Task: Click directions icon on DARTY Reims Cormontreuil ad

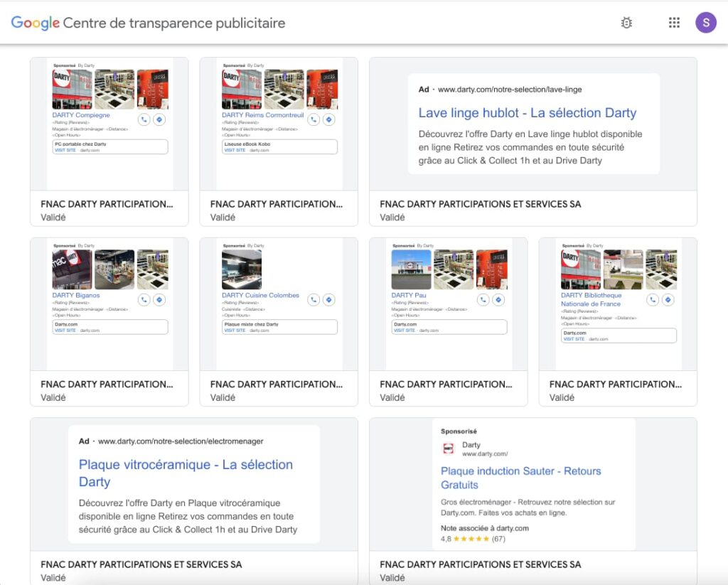Action: (329, 120)
